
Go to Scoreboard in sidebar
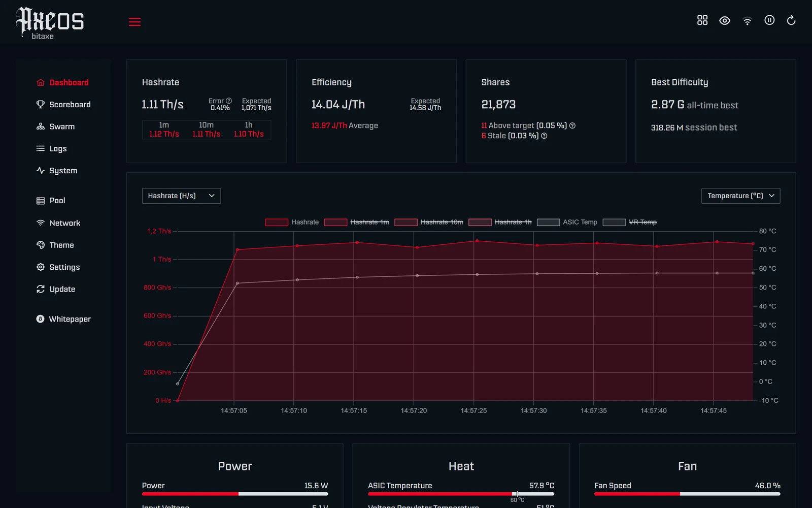pyautogui.click(x=63, y=105)
